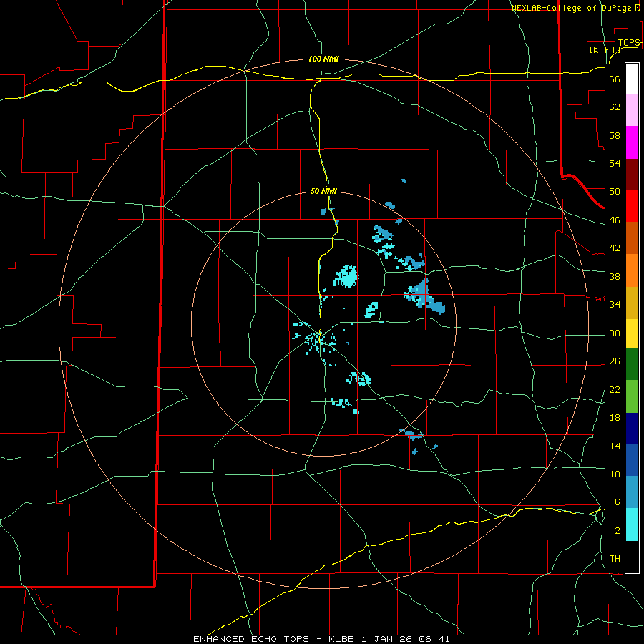Screen dimensions: 644x644
Task: Click the "KLBB" station identifier
Action: pos(341,639)
